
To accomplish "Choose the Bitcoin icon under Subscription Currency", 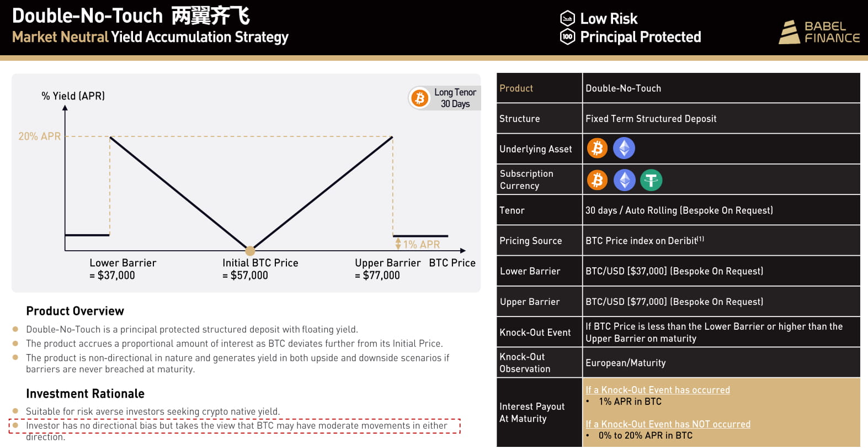I will [x=597, y=180].
